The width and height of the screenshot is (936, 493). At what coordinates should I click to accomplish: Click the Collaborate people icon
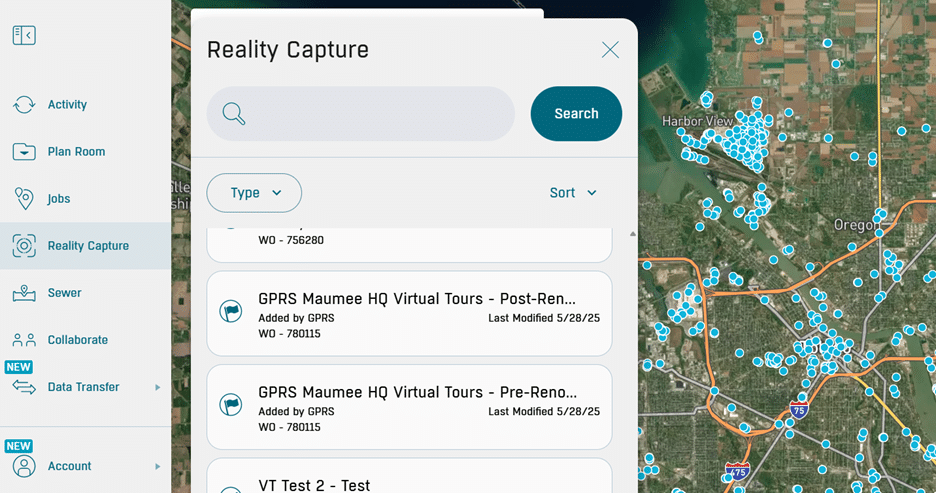(x=24, y=340)
